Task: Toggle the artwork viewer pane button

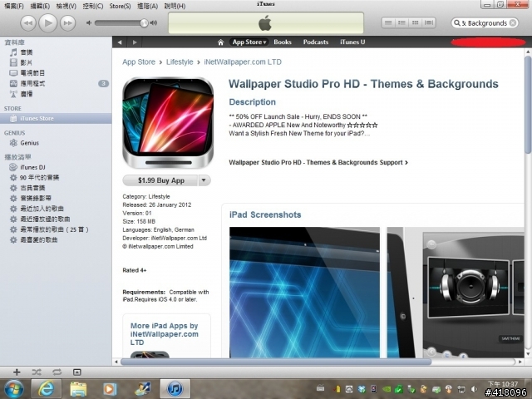Action: coord(77,372)
